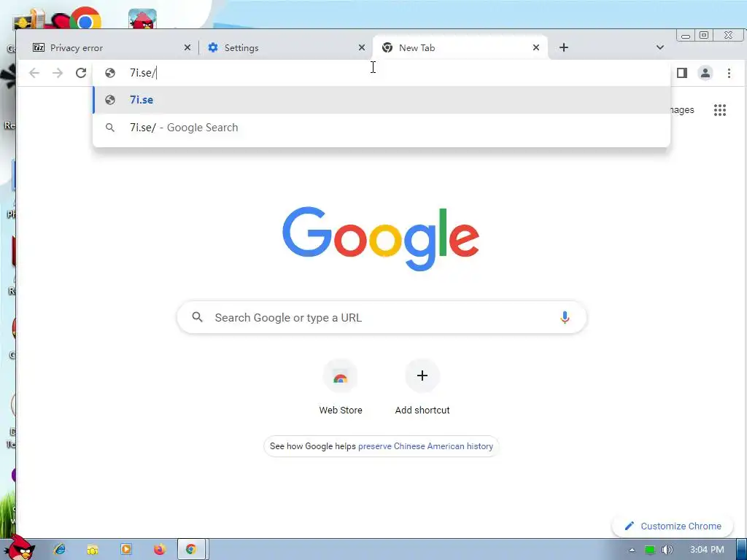Focus the Search Google or type a URL box

coord(382,317)
